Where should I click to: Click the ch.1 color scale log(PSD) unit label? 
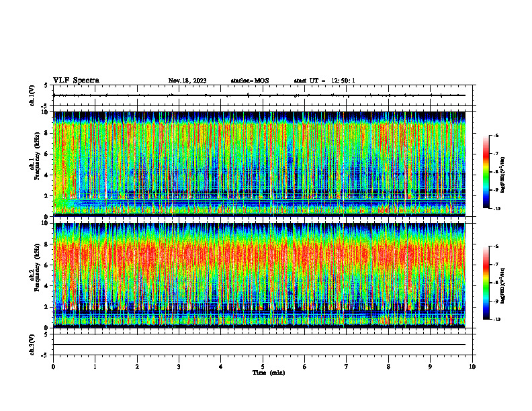click(503, 175)
